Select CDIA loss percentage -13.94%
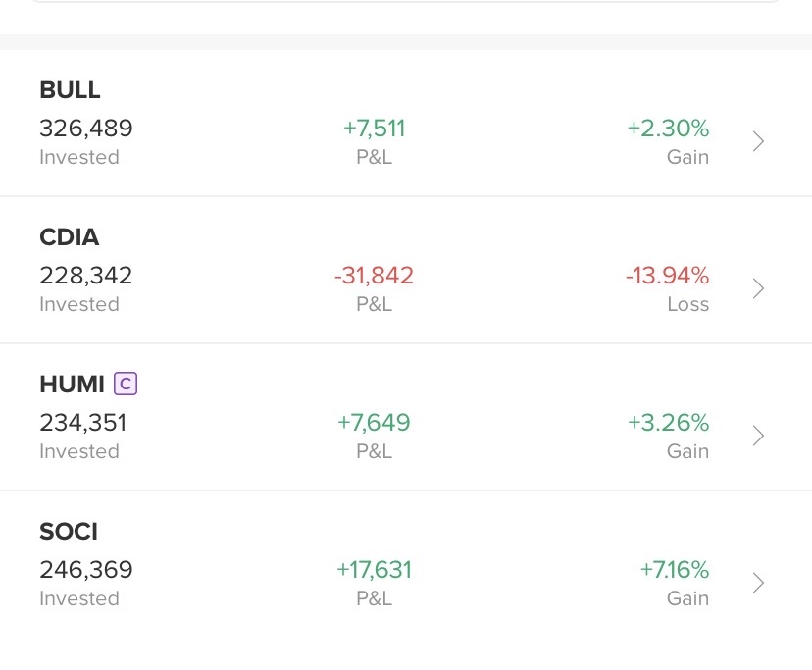Screen dimensions: 812x670 tap(667, 276)
